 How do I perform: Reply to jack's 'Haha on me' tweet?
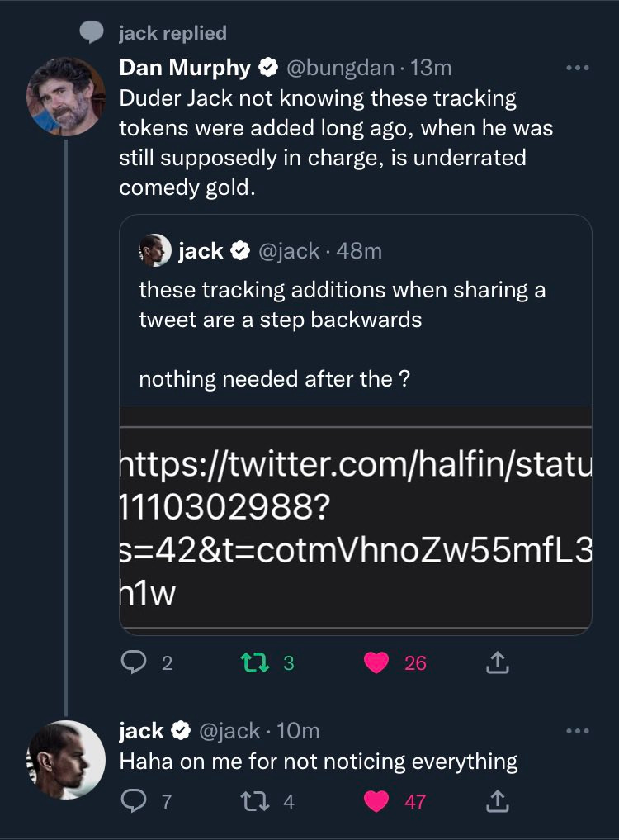pos(132,800)
